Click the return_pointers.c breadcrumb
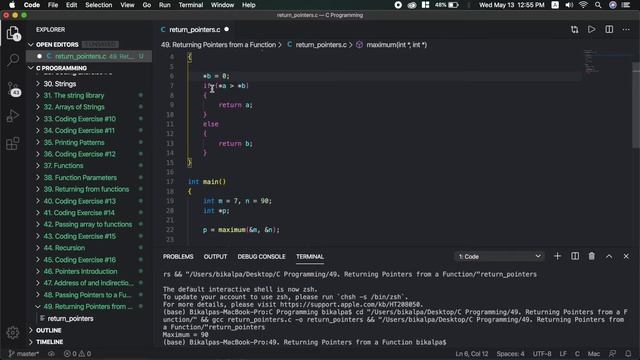Image resolution: width=640 pixels, height=360 pixels. 321,45
